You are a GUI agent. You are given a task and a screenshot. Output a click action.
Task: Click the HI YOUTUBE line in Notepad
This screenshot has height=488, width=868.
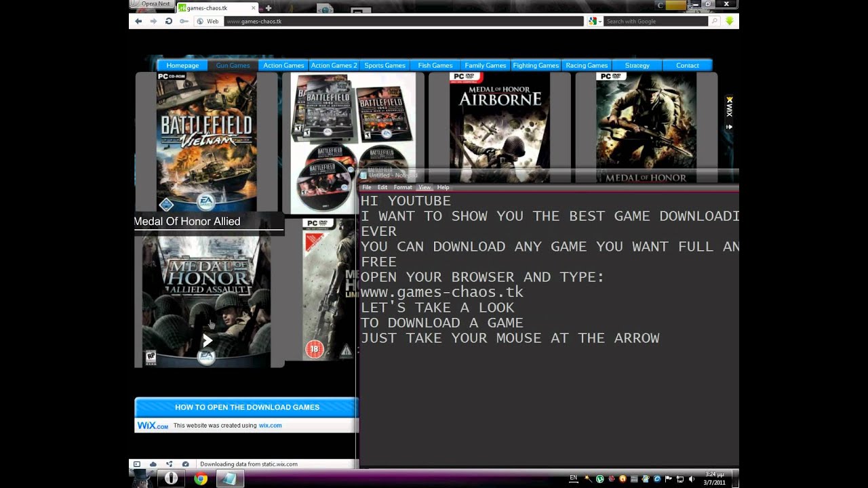406,201
